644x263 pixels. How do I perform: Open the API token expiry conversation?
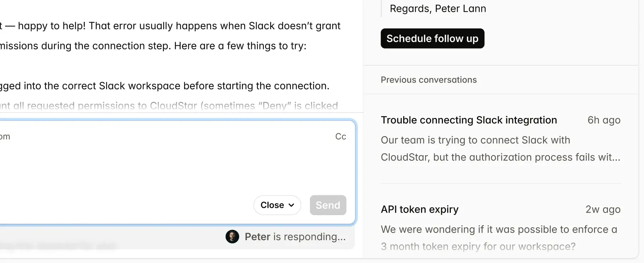click(x=420, y=209)
